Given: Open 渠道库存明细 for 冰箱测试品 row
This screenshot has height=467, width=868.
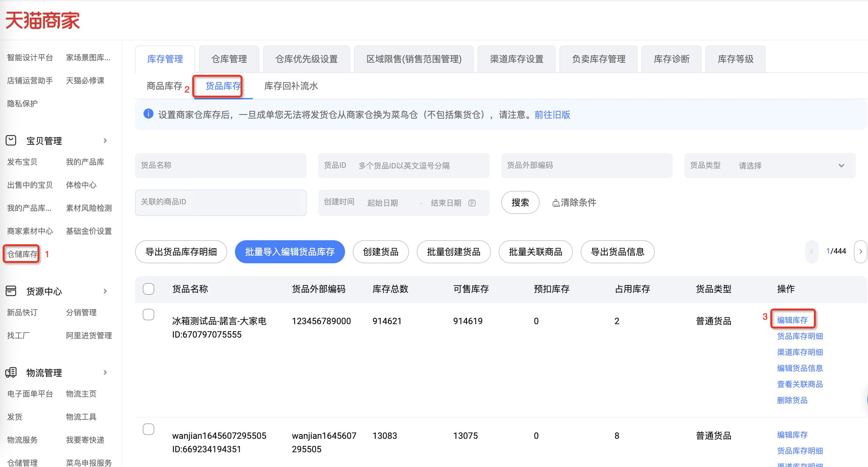Looking at the screenshot, I should [800, 352].
